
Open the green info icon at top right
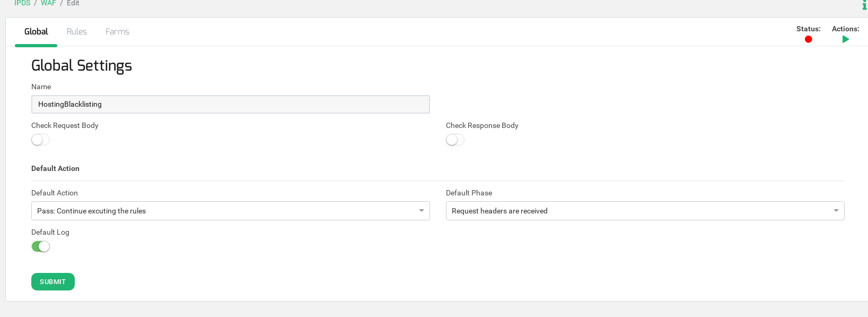864,5
